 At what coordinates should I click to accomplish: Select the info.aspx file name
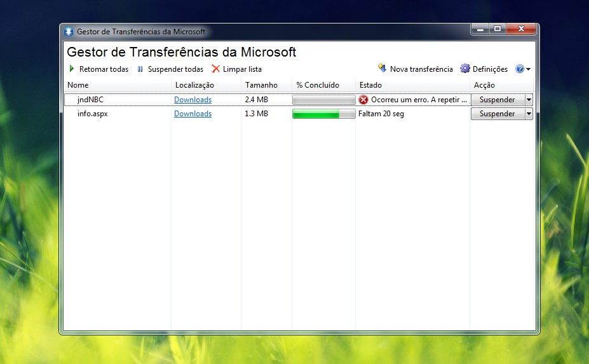[x=92, y=114]
